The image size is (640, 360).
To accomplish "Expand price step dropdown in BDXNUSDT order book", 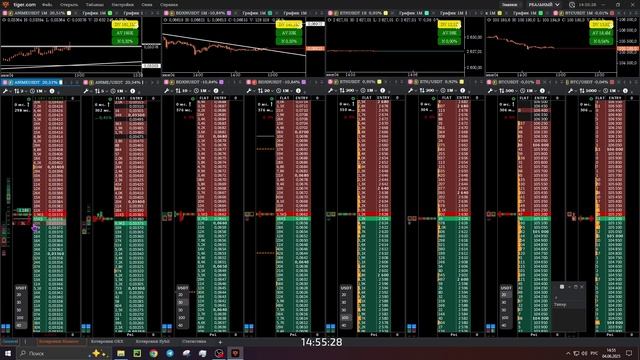I will pos(183,91).
